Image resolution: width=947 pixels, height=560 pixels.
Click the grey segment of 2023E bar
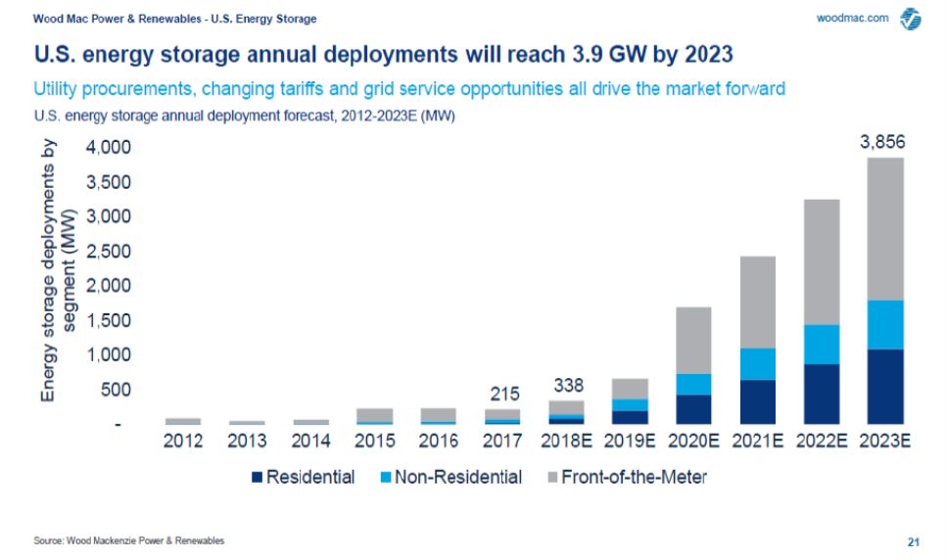tap(885, 229)
